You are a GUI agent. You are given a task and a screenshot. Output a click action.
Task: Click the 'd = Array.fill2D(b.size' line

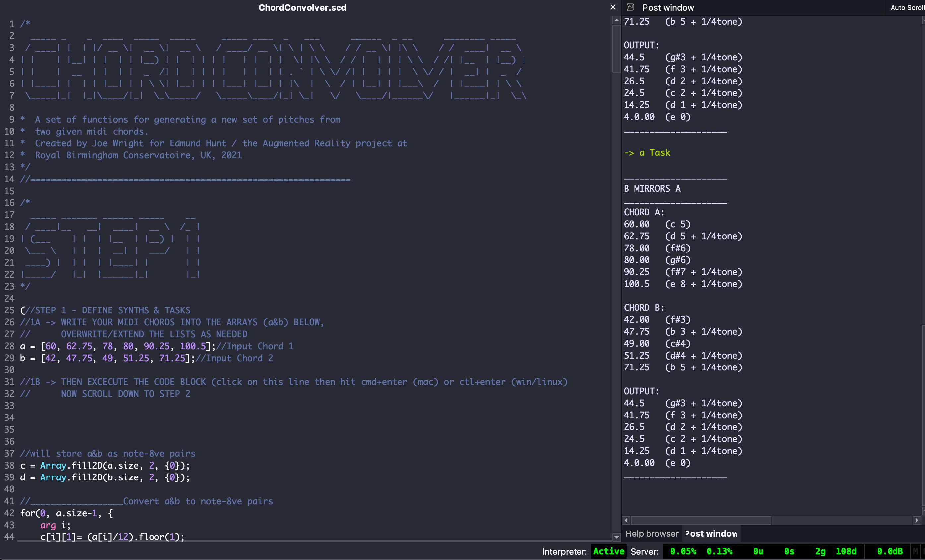pyautogui.click(x=105, y=477)
